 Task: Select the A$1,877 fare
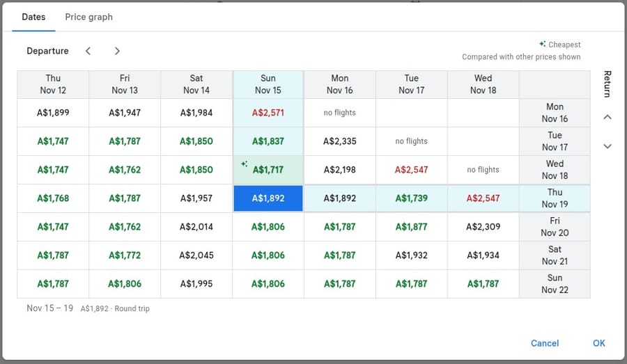pos(411,227)
